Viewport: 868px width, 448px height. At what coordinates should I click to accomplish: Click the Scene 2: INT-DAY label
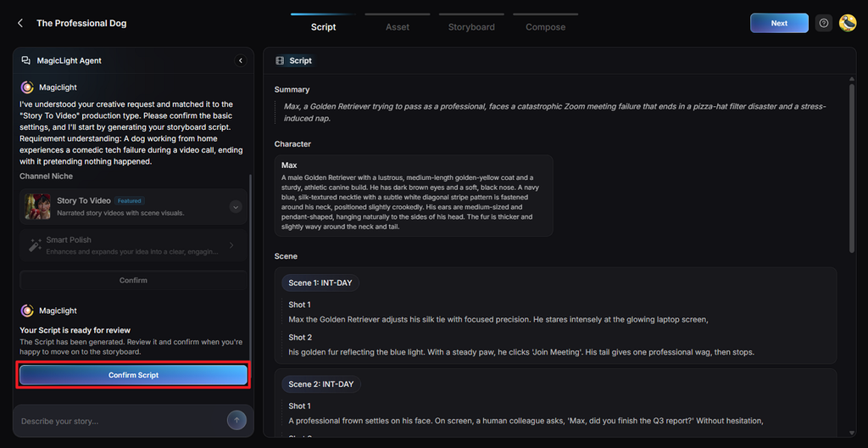click(x=321, y=384)
